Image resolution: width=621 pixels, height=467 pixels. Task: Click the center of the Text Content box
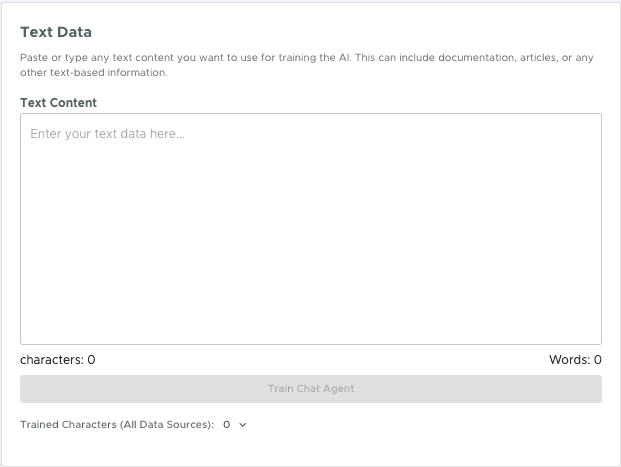[x=310, y=229]
